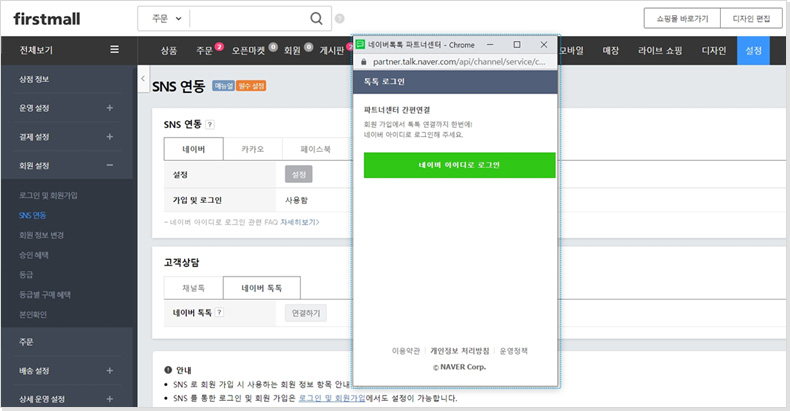Screen dimensions: 790x411
Task: Click the 네이버톡톡 popup window favicon
Action: [x=360, y=44]
